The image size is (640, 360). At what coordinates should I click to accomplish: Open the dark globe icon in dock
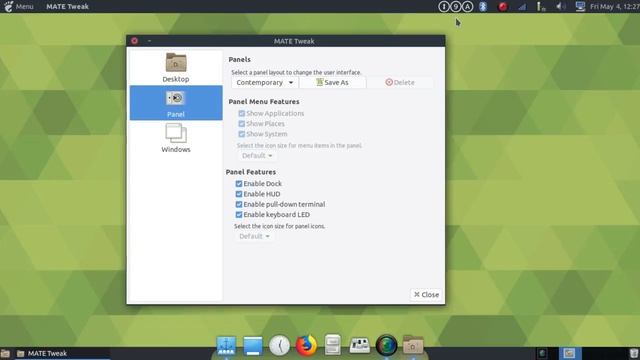point(386,345)
